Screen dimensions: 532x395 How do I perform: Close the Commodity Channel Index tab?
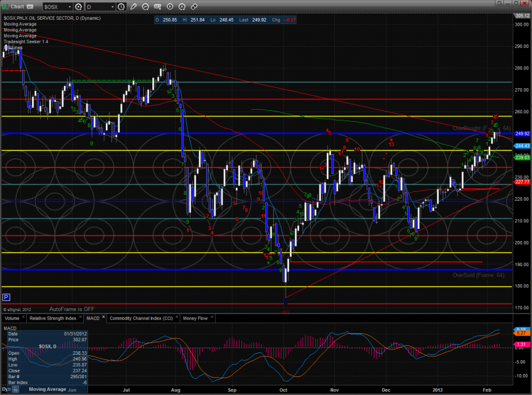click(177, 317)
